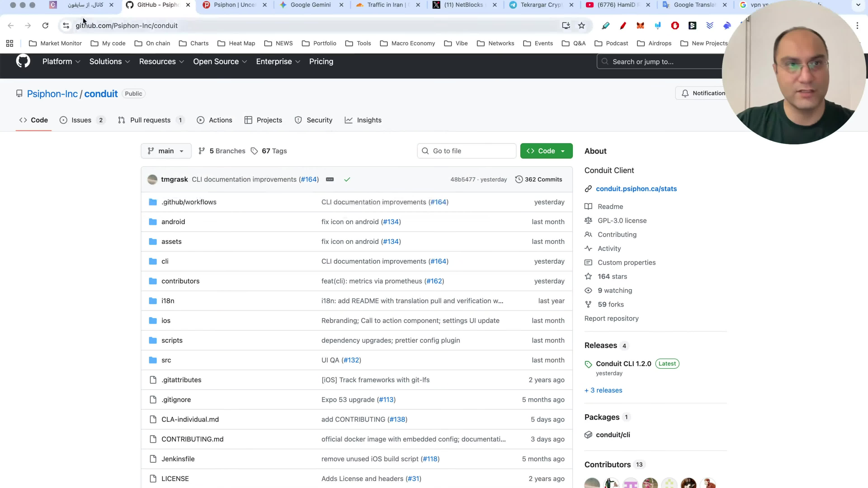Open the .github/workflows folder icon

pos(153,202)
